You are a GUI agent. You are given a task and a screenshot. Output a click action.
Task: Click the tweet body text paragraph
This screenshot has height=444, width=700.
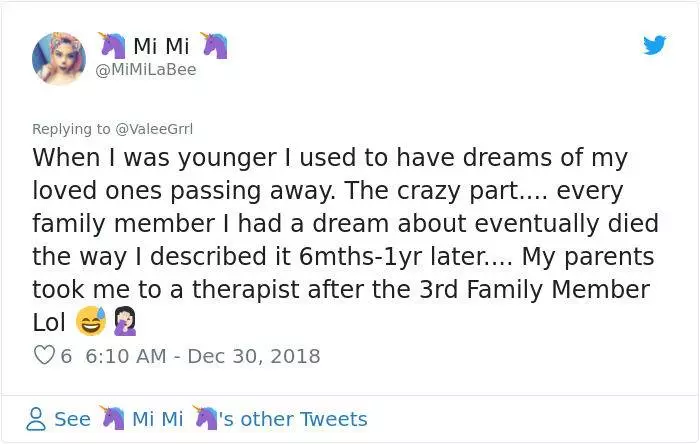coord(346,240)
